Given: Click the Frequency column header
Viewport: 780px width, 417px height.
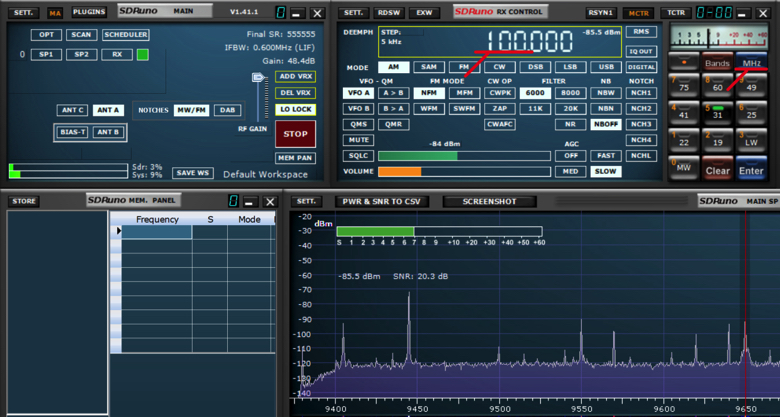Looking at the screenshot, I should tap(157, 219).
